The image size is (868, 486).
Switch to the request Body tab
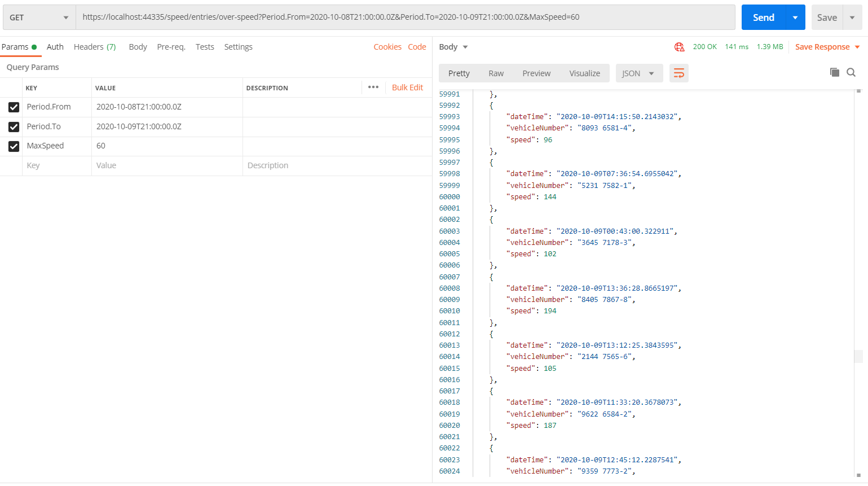(x=138, y=47)
